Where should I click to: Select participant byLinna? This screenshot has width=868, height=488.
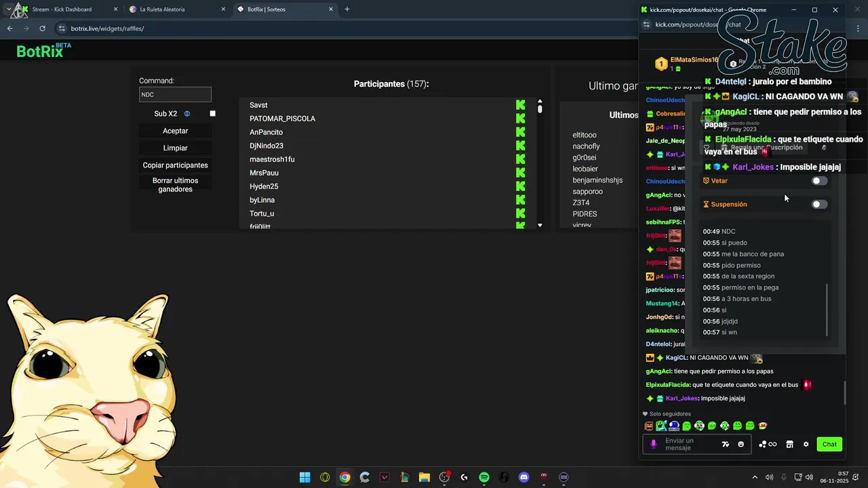tap(262, 200)
